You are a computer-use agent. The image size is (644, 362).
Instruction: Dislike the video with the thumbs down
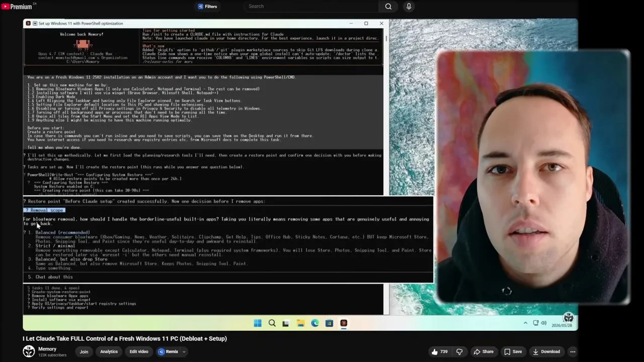coord(459,352)
